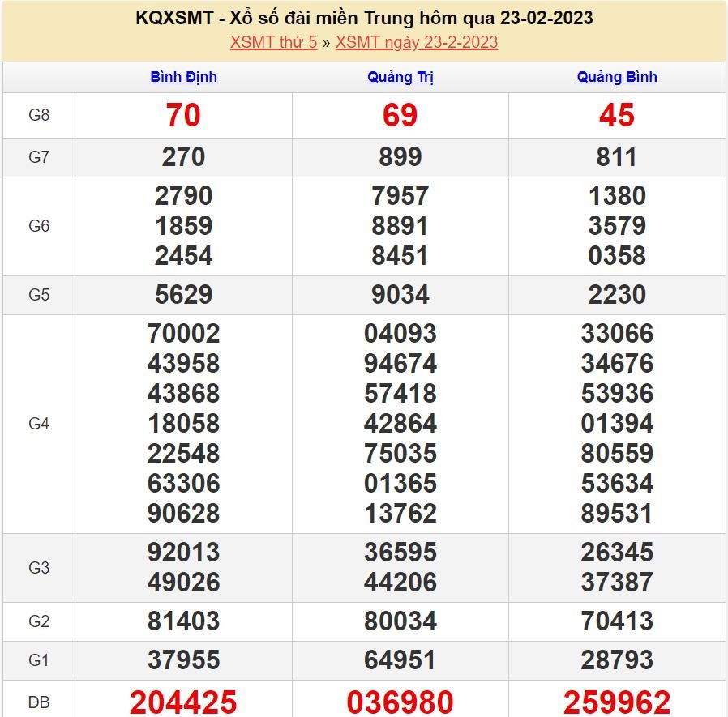Click G4 number 18058
The image size is (728, 717).
click(x=183, y=424)
